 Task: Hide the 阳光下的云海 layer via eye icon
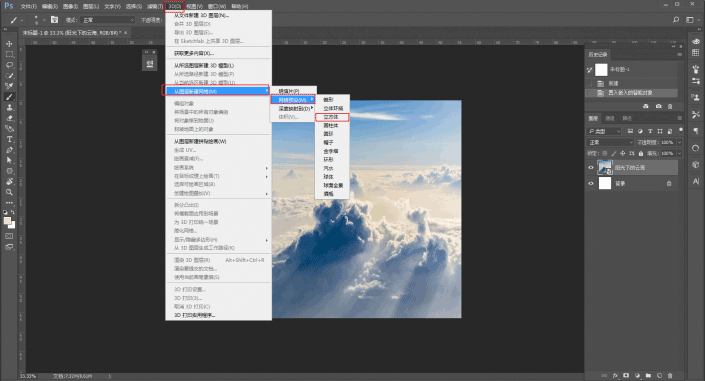click(591, 167)
